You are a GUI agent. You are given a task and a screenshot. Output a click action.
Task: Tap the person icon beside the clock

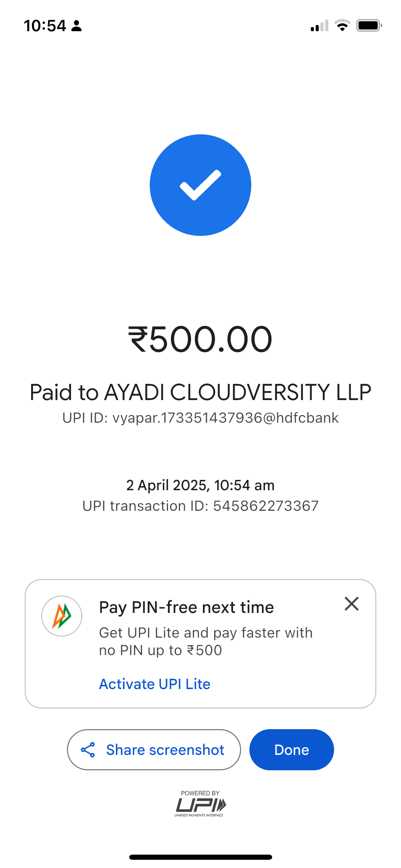pos(76,26)
